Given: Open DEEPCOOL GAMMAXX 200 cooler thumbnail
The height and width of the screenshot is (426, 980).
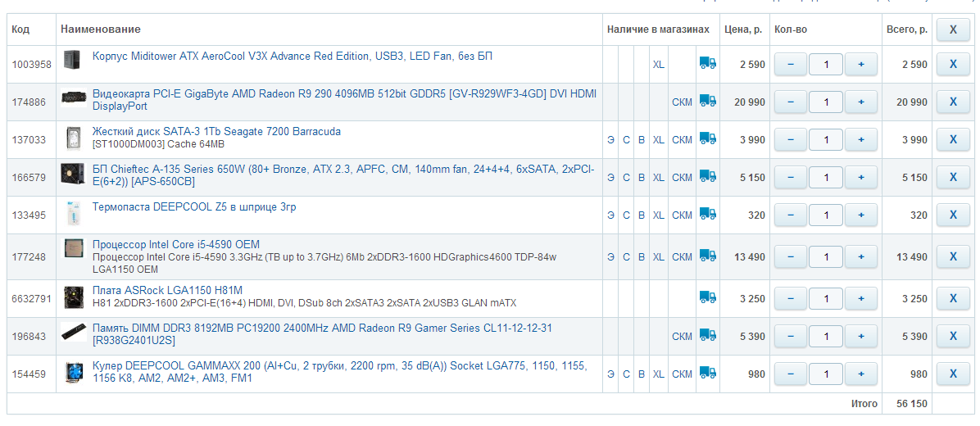Looking at the screenshot, I should (74, 373).
